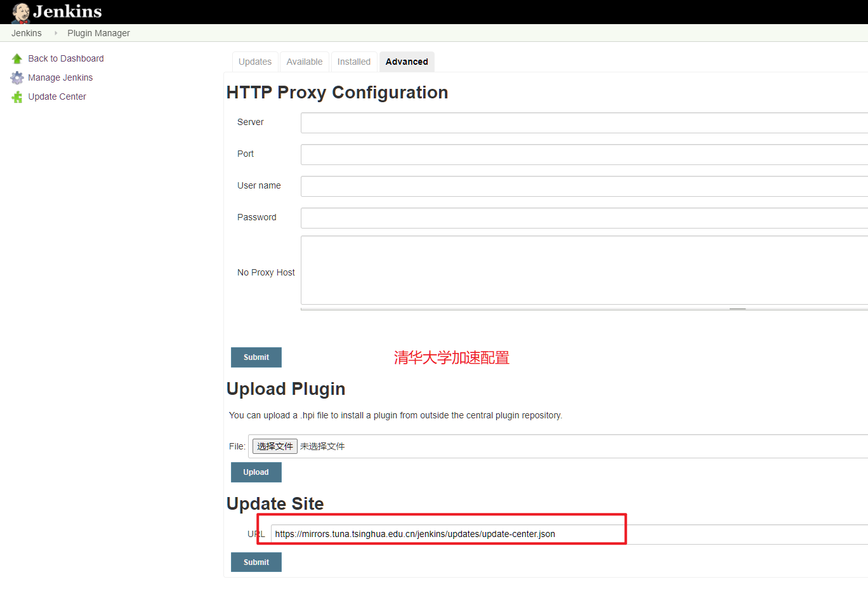
Task: Open the Installed plugins tab
Action: tap(354, 62)
